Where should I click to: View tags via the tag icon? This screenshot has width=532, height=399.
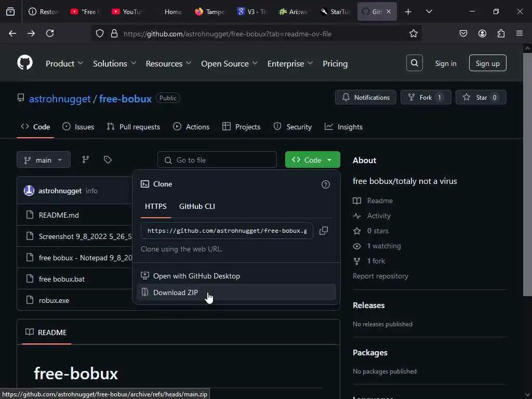pos(108,160)
